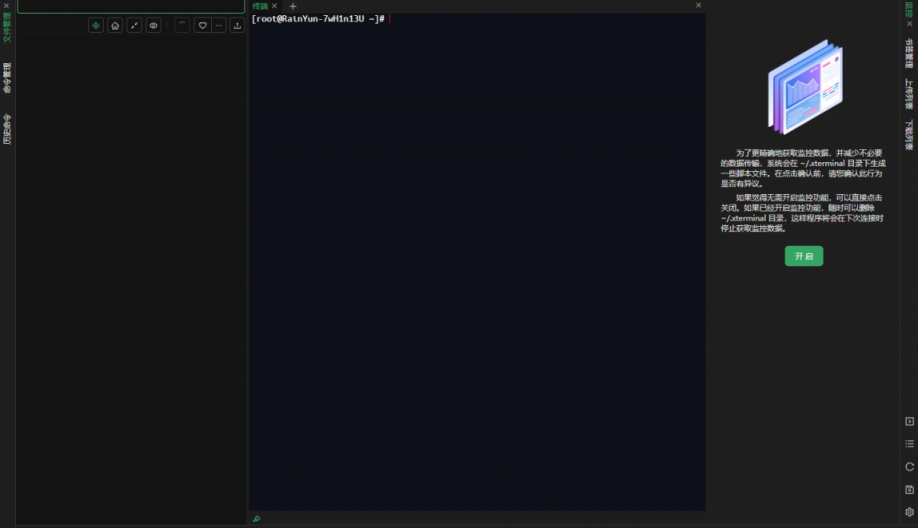Click the save disk icon in right sidebar
The image size is (918, 528).
tap(909, 490)
